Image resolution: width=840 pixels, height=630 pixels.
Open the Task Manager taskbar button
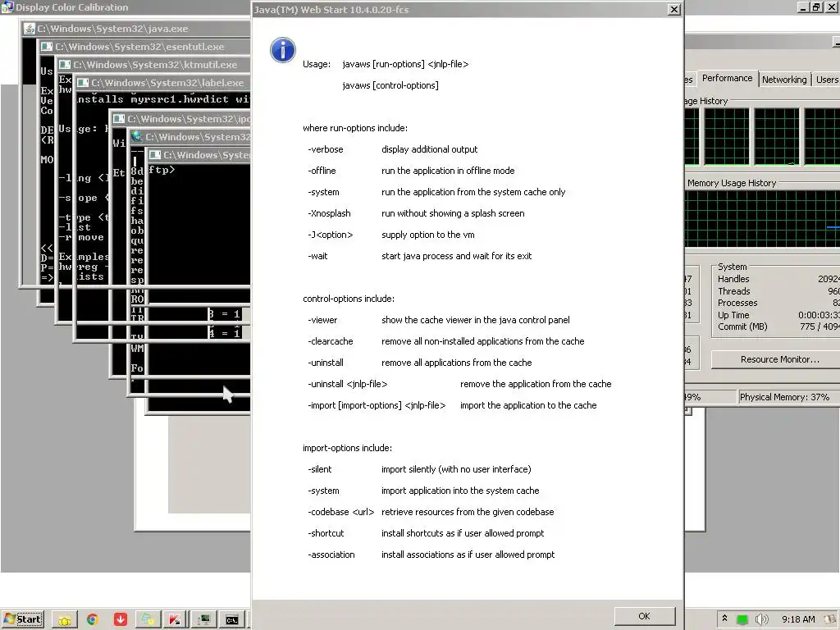[203, 620]
